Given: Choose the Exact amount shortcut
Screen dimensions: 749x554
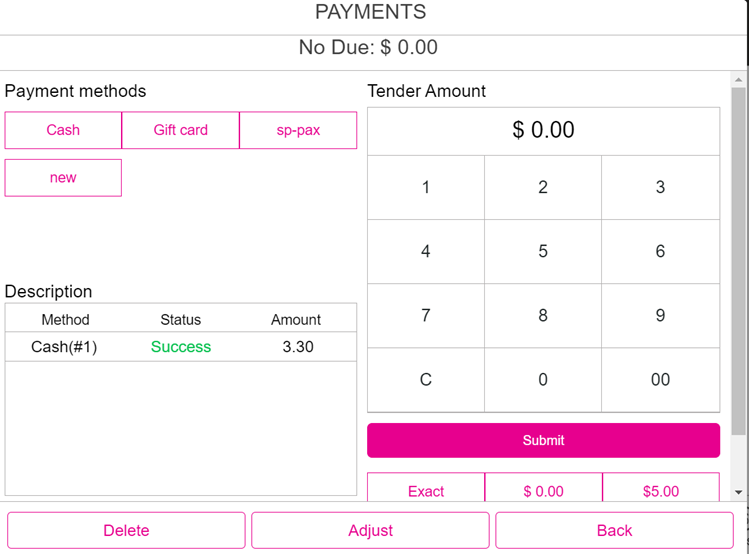Looking at the screenshot, I should point(426,490).
